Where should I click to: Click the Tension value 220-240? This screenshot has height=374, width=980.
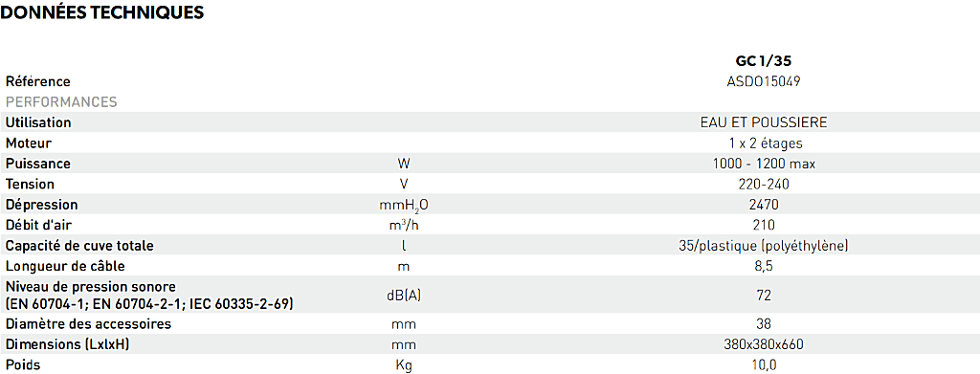pyautogui.click(x=764, y=185)
